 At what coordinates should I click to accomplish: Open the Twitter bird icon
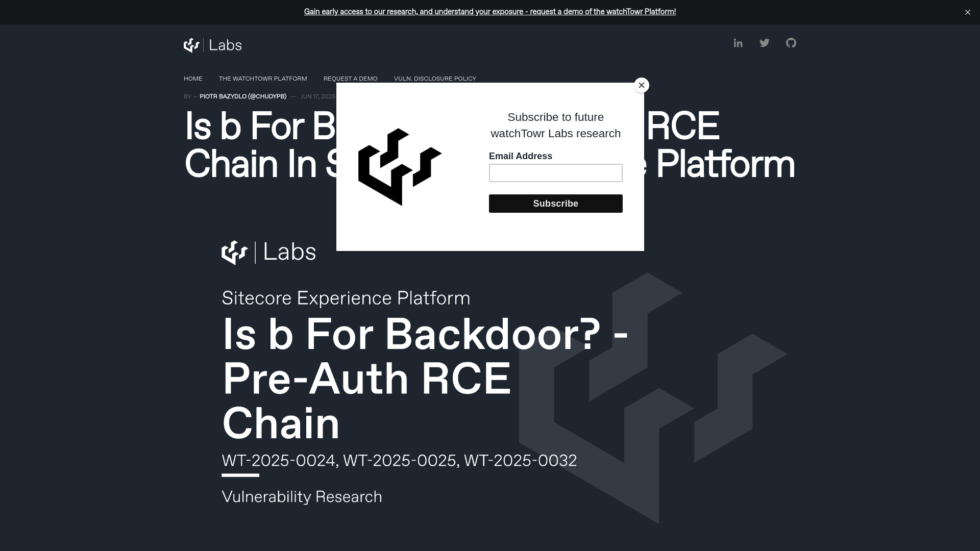pyautogui.click(x=765, y=43)
